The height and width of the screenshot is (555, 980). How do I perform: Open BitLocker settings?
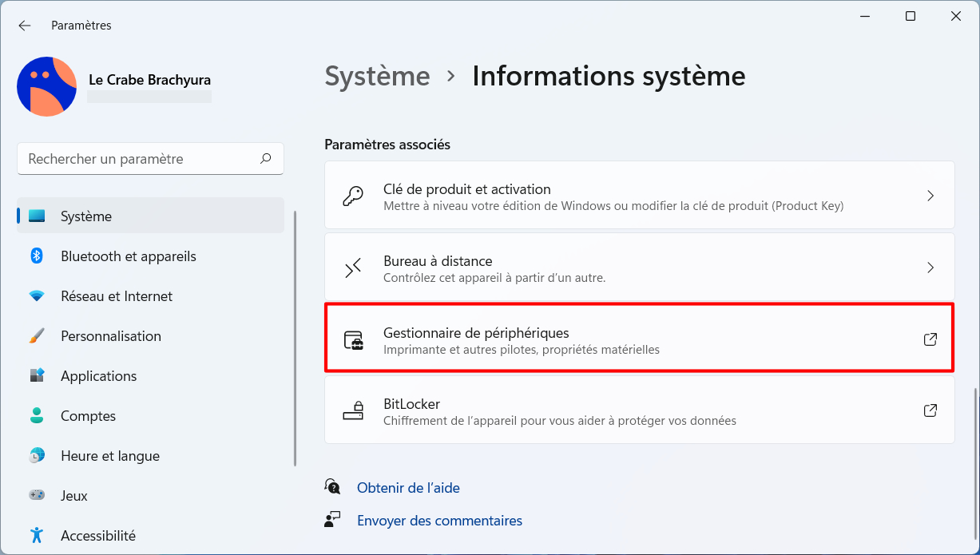[x=640, y=410]
